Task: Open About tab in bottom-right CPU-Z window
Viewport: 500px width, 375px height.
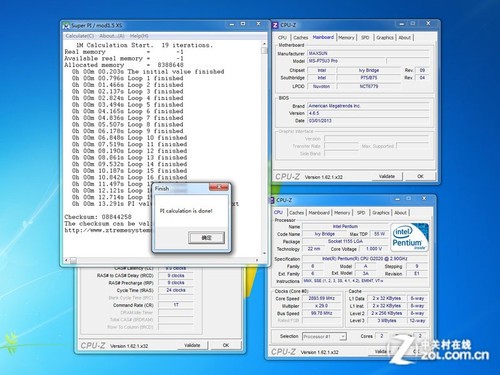Action: 400,213
